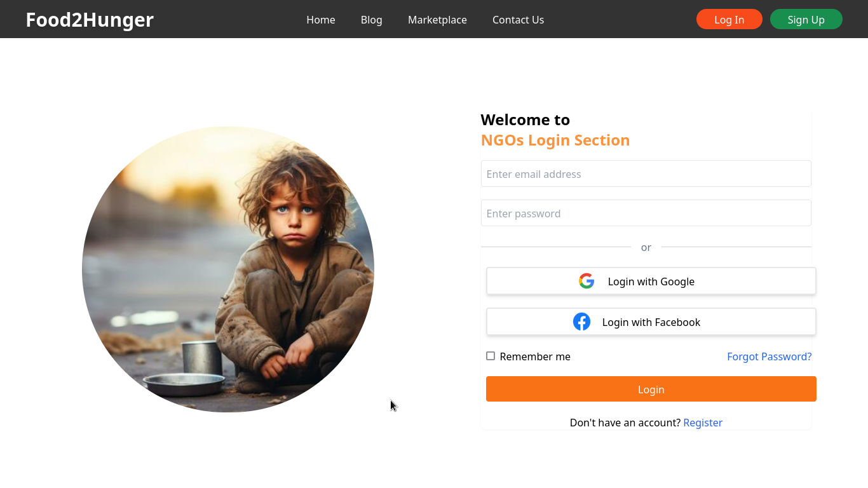
Task: Click the Food2Hunger site logo
Action: pos(90,20)
